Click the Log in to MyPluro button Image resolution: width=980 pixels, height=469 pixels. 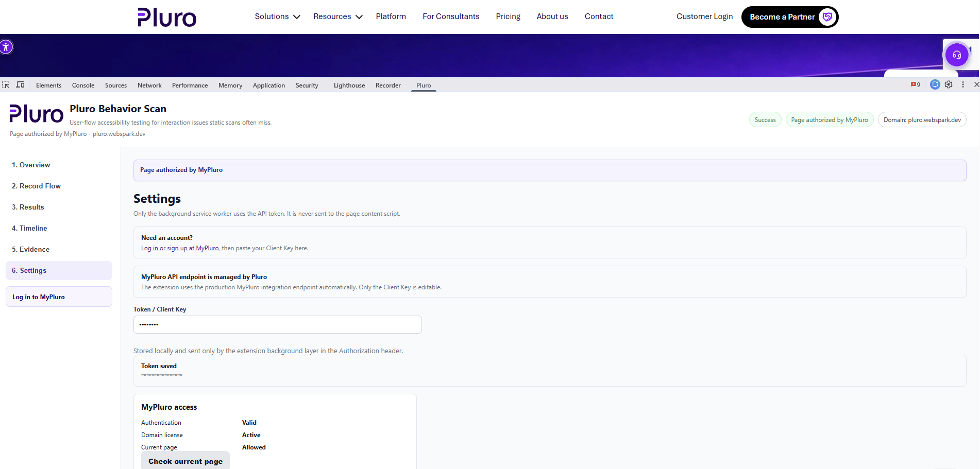[59, 297]
